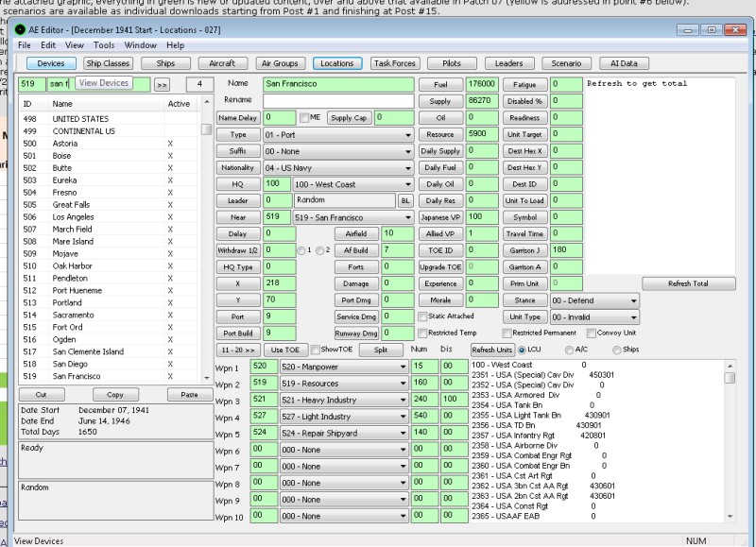Select Withdraw radio option 1
The width and height of the screenshot is (756, 547).
(301, 250)
